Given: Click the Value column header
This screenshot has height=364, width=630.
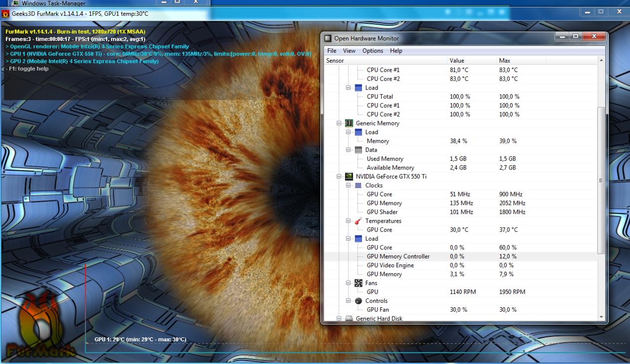Looking at the screenshot, I should tap(471, 61).
